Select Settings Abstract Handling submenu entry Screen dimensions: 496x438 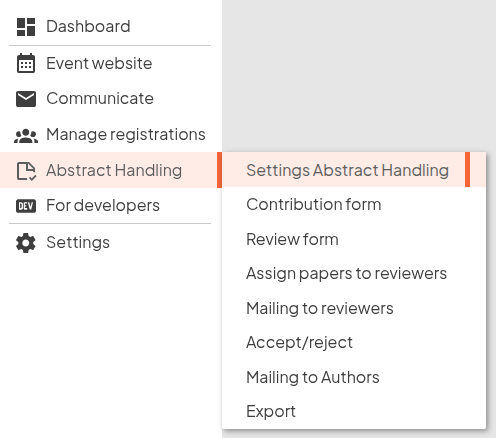click(x=347, y=170)
